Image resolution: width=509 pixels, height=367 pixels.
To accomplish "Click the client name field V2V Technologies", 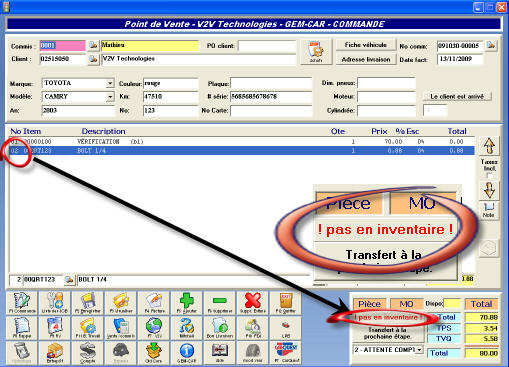I will point(198,59).
